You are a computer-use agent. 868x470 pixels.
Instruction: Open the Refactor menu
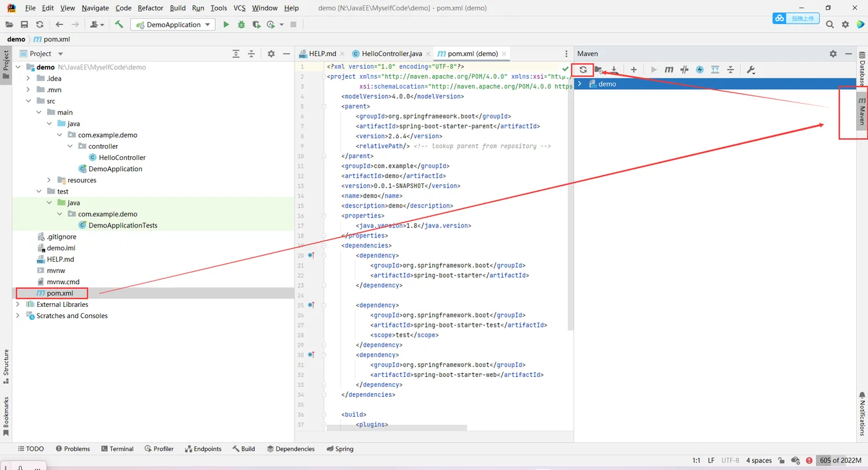(x=150, y=8)
